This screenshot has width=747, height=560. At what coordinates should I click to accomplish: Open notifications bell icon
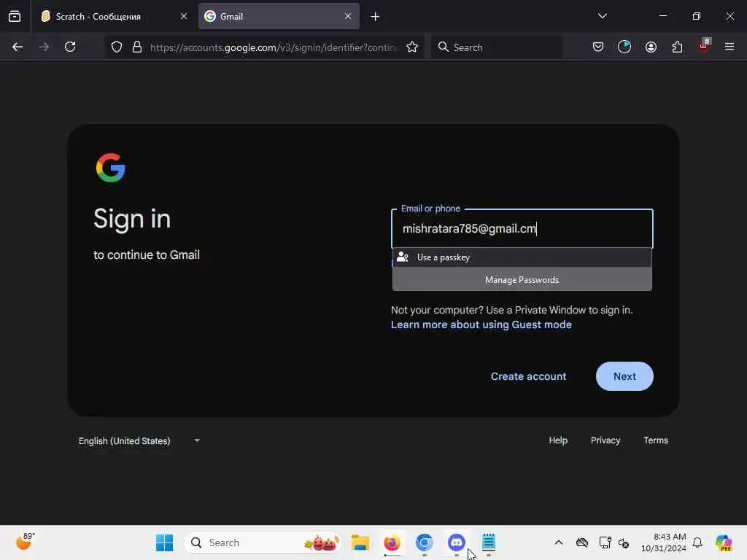tap(697, 542)
